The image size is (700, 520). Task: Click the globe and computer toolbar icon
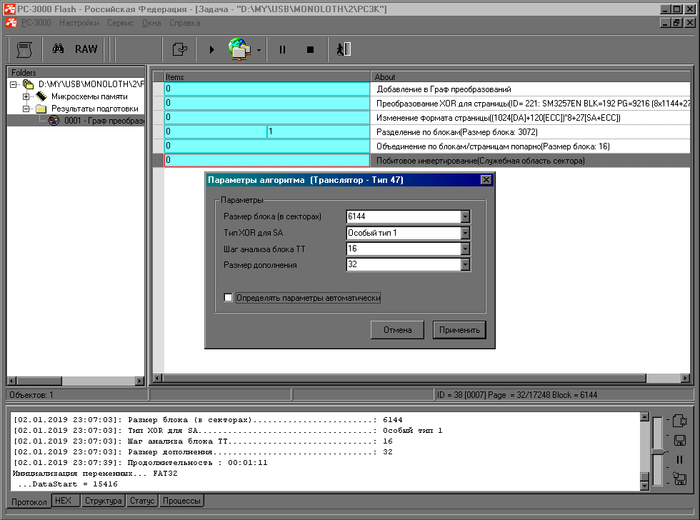(241, 48)
